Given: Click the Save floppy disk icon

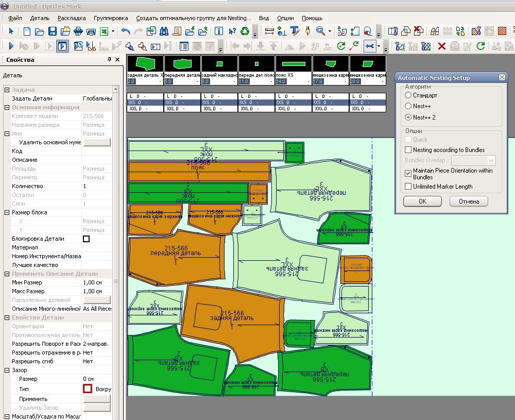Looking at the screenshot, I should point(52,31).
